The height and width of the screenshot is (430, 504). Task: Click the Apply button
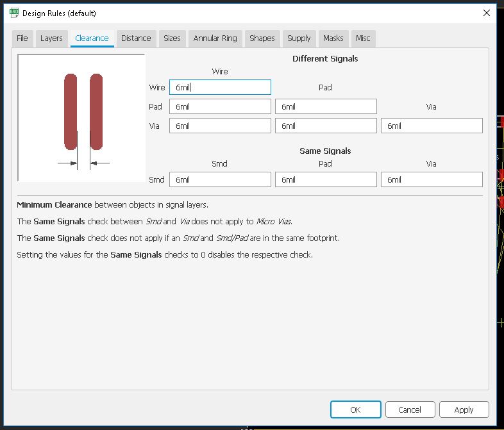[464, 409]
